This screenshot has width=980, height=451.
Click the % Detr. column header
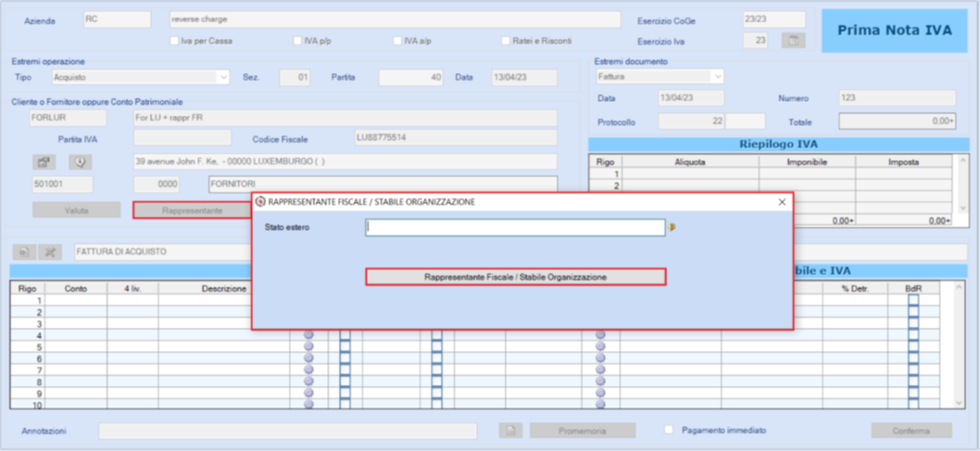pos(854,288)
